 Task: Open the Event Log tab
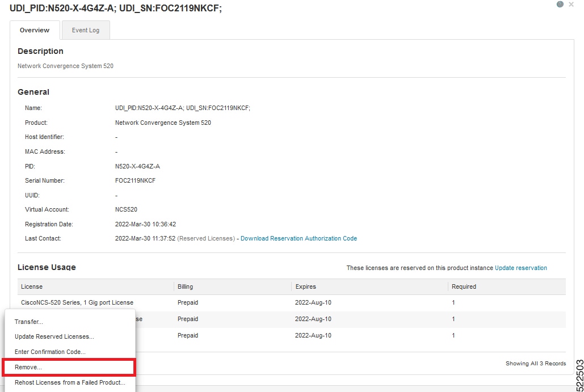click(86, 30)
